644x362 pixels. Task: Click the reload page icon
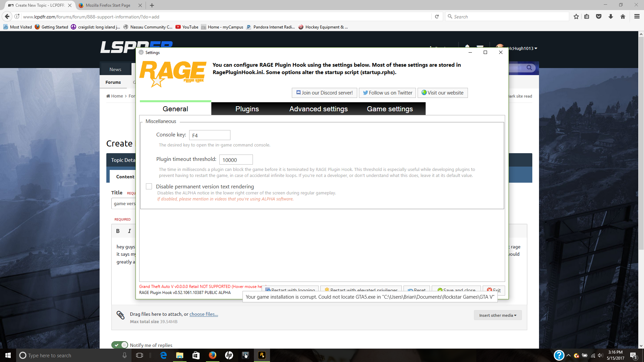(x=437, y=16)
